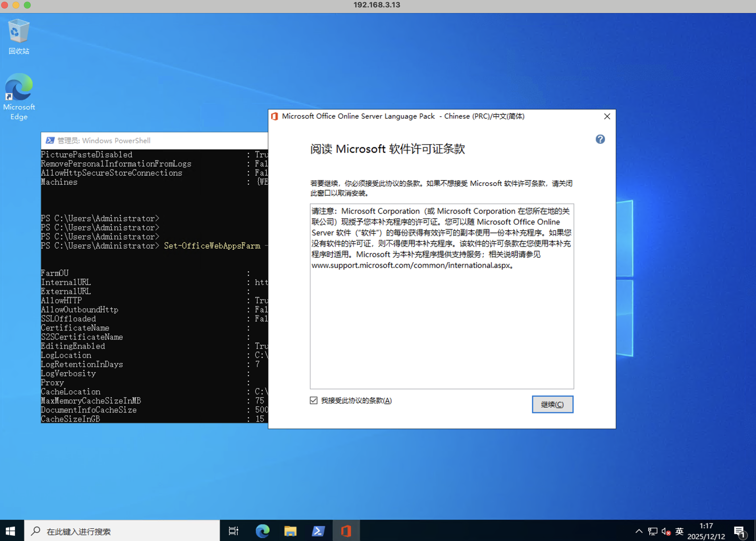Open Task View from the taskbar
This screenshot has height=541, width=756.
pyautogui.click(x=234, y=531)
